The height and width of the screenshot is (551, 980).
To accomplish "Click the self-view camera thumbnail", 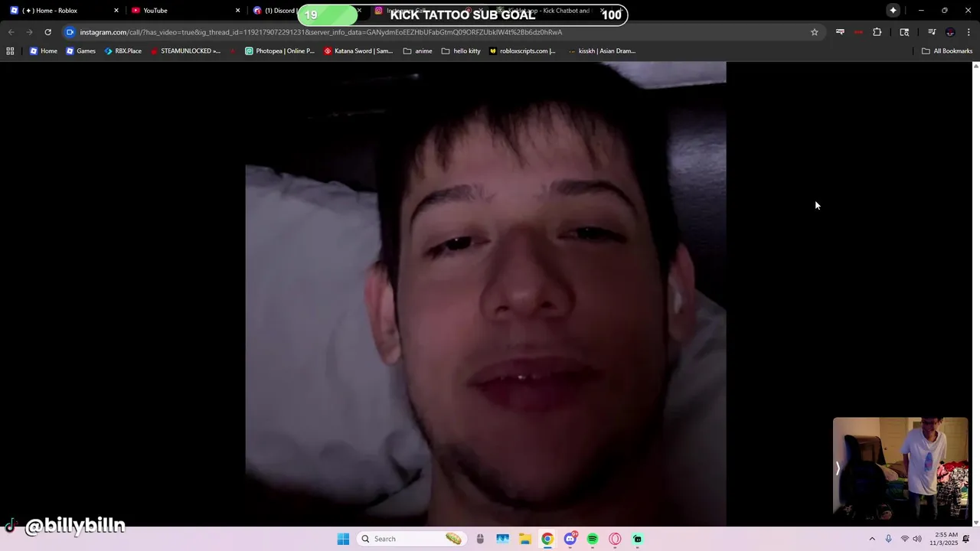I will [x=900, y=468].
